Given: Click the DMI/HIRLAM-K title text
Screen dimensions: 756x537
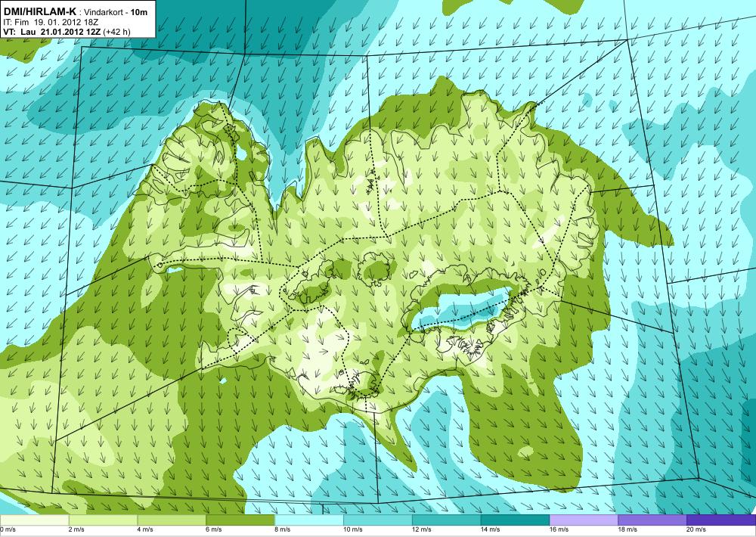Looking at the screenshot, I should pyautogui.click(x=40, y=11).
